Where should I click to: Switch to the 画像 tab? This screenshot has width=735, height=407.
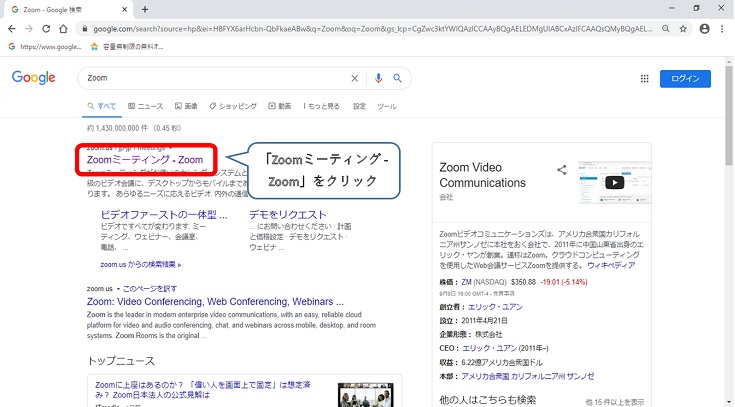point(186,106)
